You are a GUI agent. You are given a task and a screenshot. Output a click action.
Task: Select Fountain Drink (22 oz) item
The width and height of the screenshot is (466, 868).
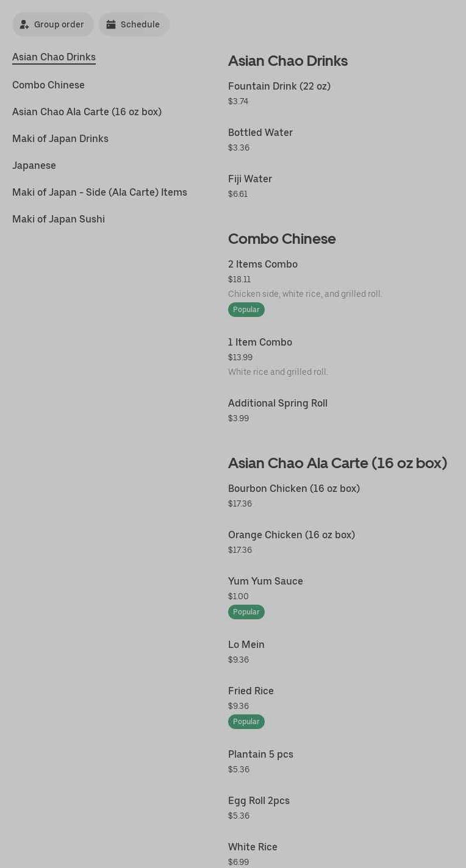coord(279,87)
